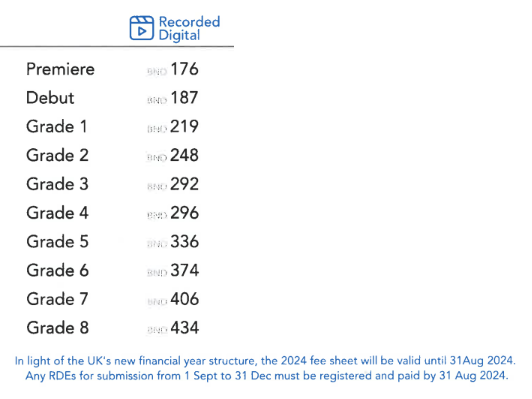Click the Grade 5 label

point(57,242)
